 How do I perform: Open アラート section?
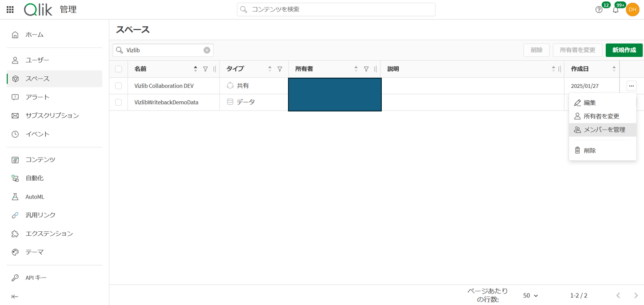(54, 97)
